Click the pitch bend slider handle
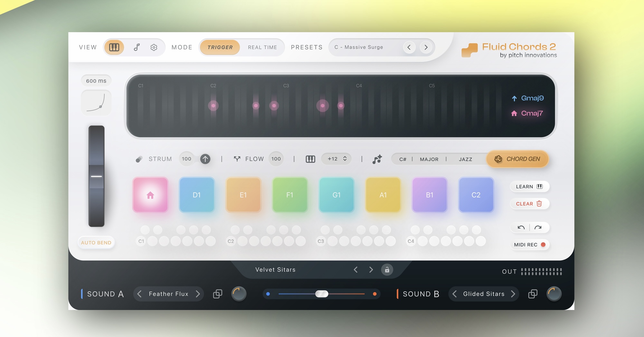644x337 pixels. coord(96,176)
